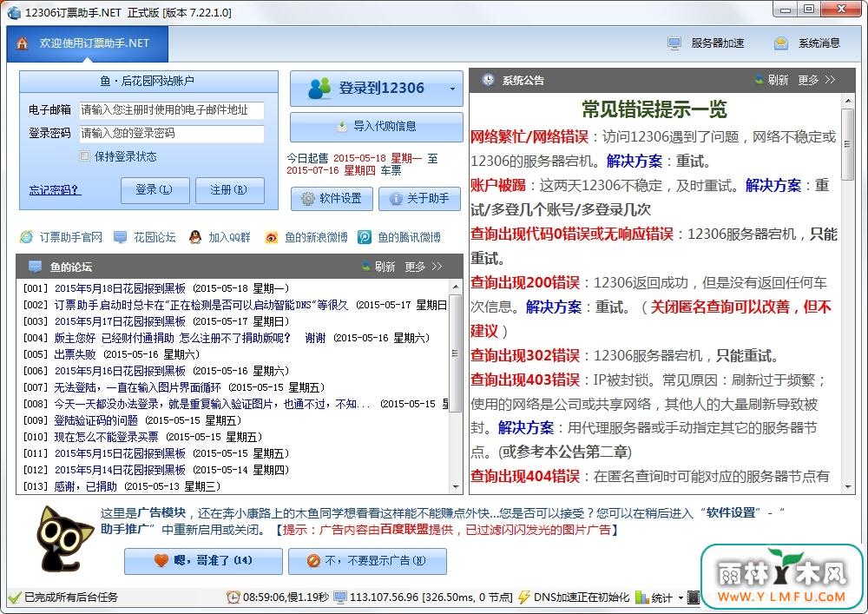Viewport: 868px width, 614px height.
Task: Click the announcement panel scrollbar thumb
Action: tap(847, 144)
